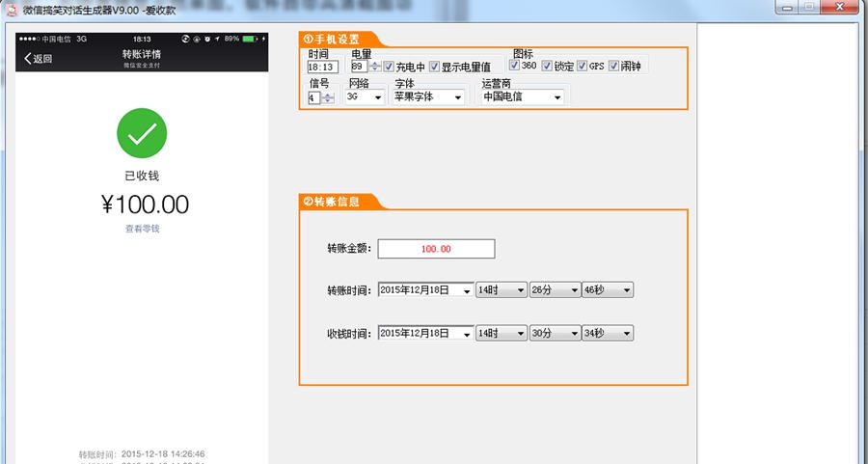Click the 转账时间 2015-12-18 14:26:46 text in preview
The width and height of the screenshot is (868, 464).
coord(142,454)
